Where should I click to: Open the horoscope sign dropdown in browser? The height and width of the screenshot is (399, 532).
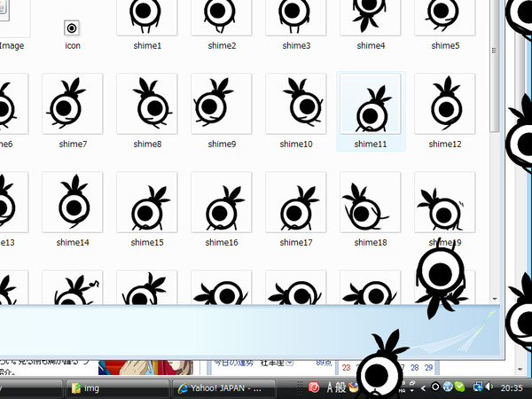[289, 363]
